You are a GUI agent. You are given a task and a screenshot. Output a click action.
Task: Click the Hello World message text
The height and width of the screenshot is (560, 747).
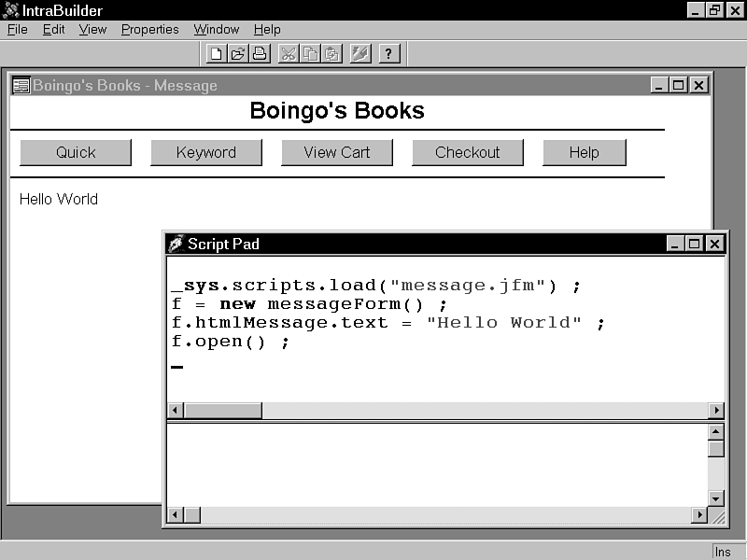click(59, 199)
